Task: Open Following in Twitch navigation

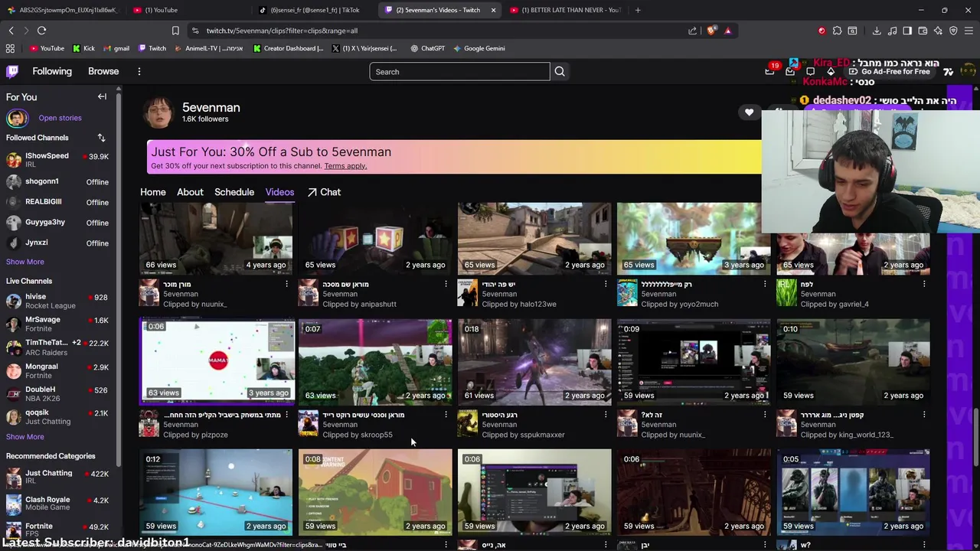Action: 52,71
